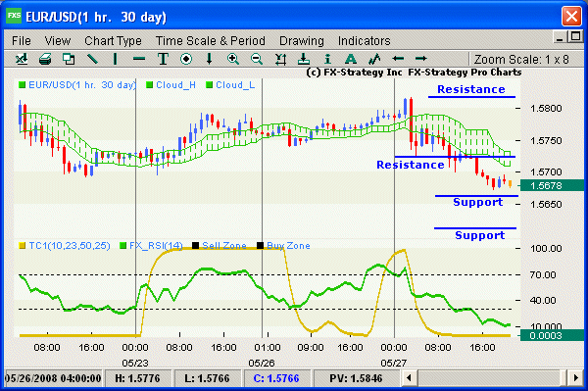
Task: Open the Time Scale & Period menu
Action: (x=211, y=40)
